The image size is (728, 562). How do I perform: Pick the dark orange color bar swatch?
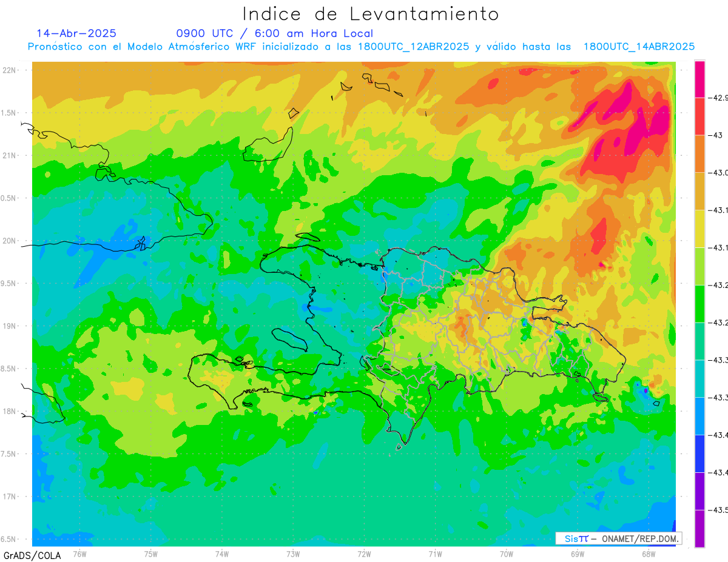699,154
